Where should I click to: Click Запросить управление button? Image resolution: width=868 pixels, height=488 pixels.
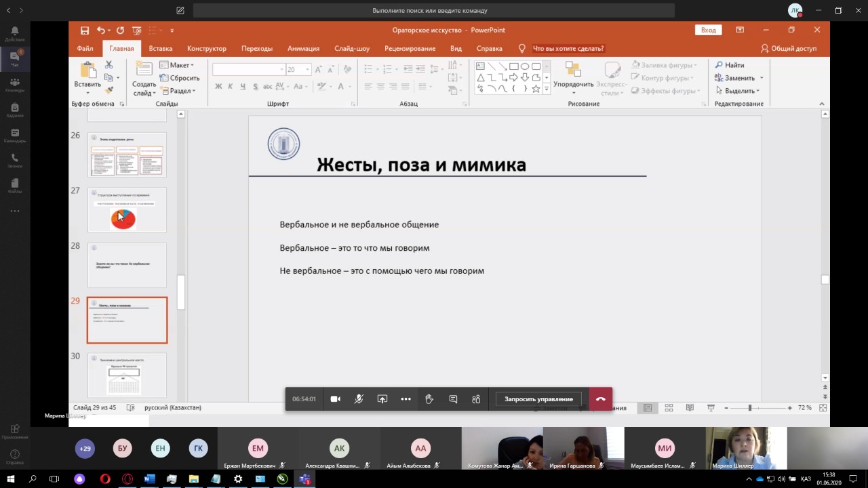click(x=538, y=399)
